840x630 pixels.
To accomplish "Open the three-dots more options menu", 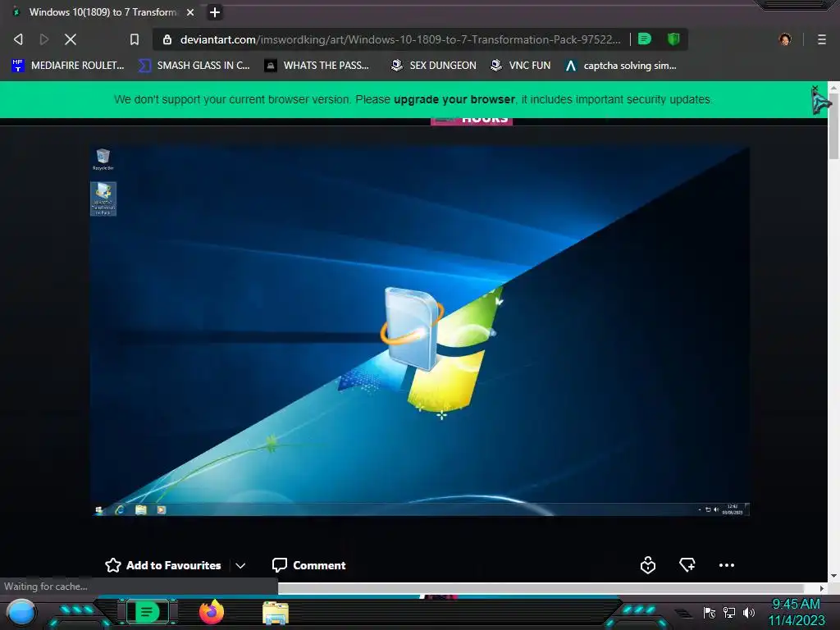I will tap(727, 565).
